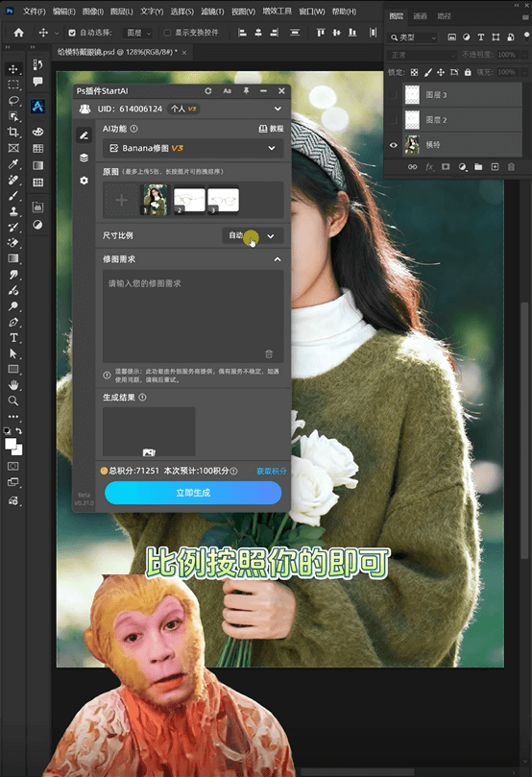Toggle lock transparent pixels button
This screenshot has width=532, height=777.
click(414, 72)
